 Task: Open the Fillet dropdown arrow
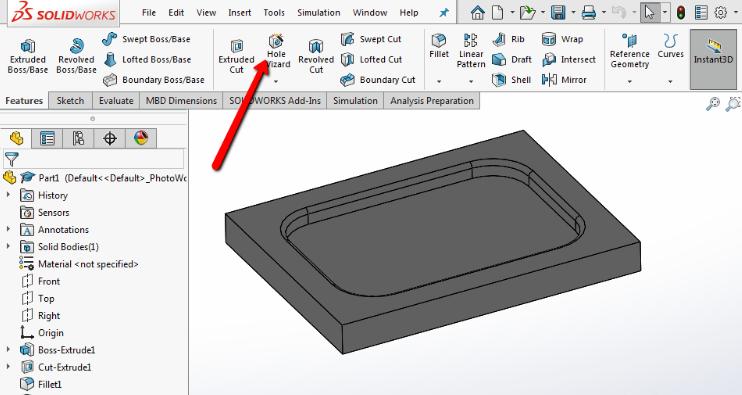point(439,81)
